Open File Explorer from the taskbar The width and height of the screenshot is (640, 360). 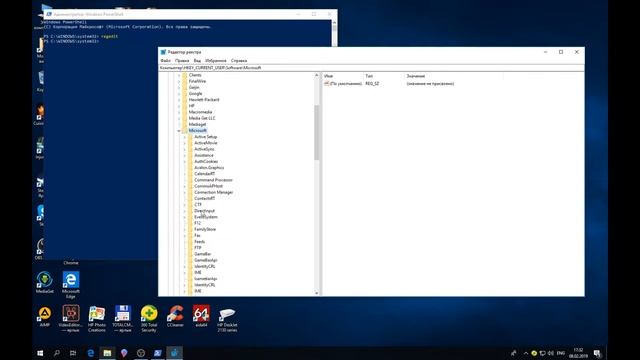tap(107, 353)
